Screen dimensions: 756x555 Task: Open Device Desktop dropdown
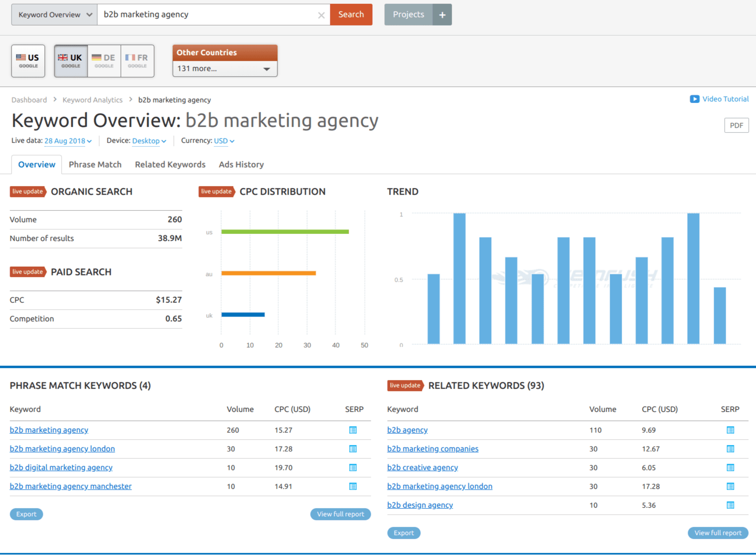149,141
